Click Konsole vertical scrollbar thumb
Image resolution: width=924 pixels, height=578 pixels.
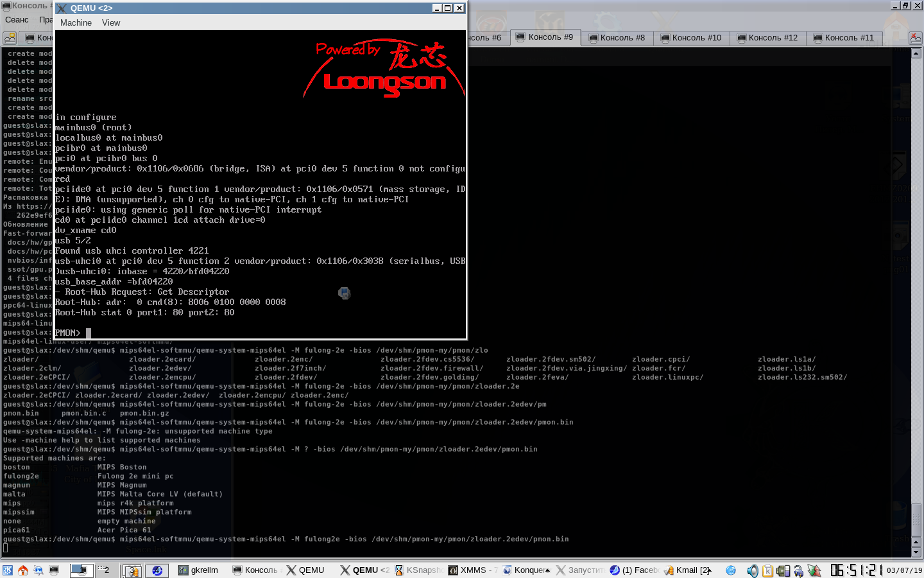click(x=916, y=520)
